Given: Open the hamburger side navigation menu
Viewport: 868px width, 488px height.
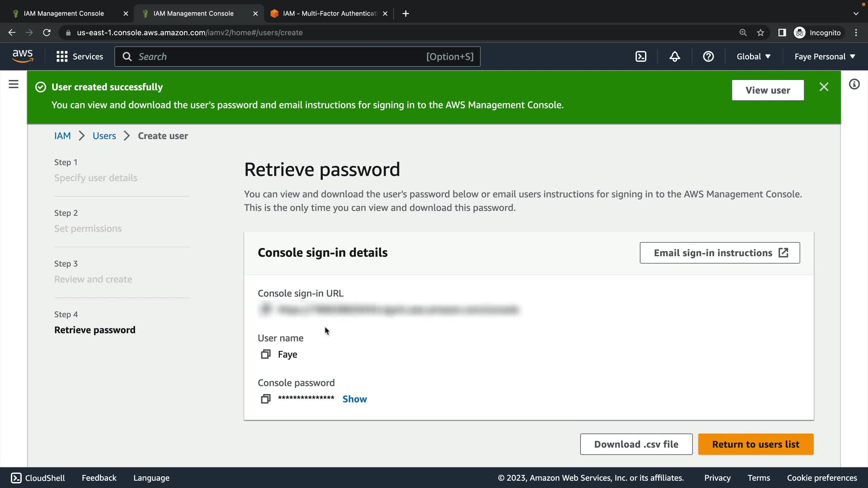Looking at the screenshot, I should pyautogui.click(x=14, y=84).
